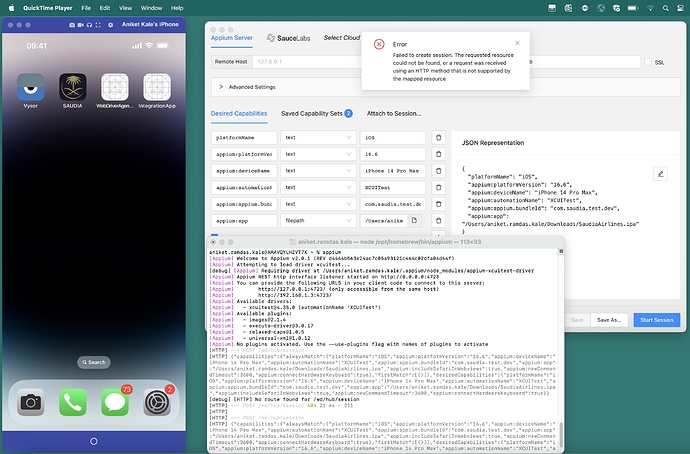Screen dimensions: 690x454
Task: Open Select Cloud Providers tab
Action: click(x=342, y=38)
